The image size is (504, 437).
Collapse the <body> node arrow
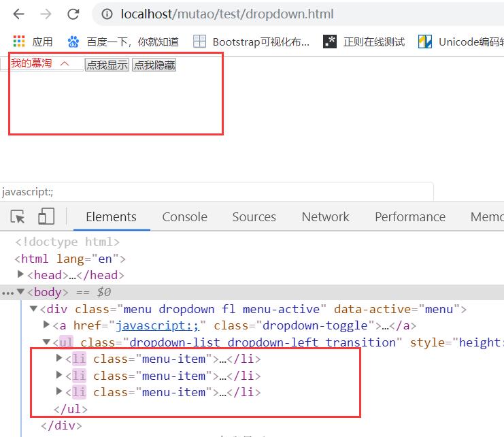tap(20, 291)
